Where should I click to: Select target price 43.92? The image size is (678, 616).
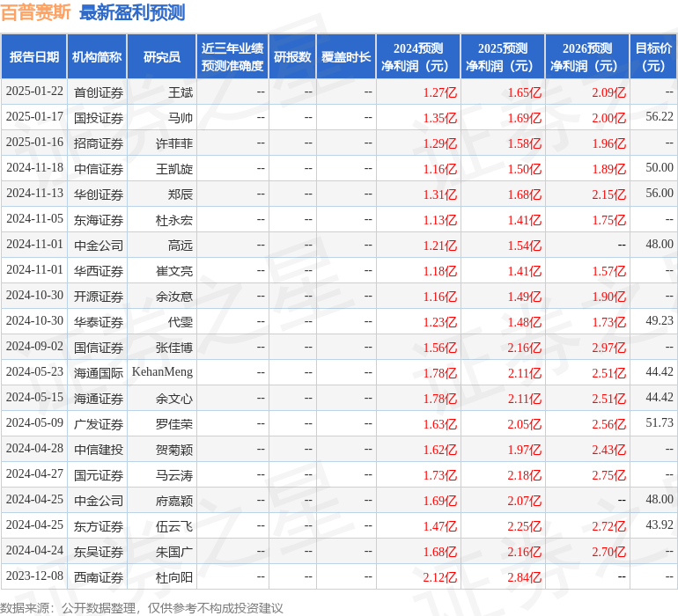660,524
